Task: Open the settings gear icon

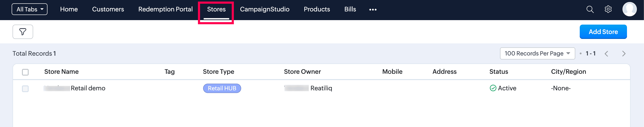Action: [608, 9]
